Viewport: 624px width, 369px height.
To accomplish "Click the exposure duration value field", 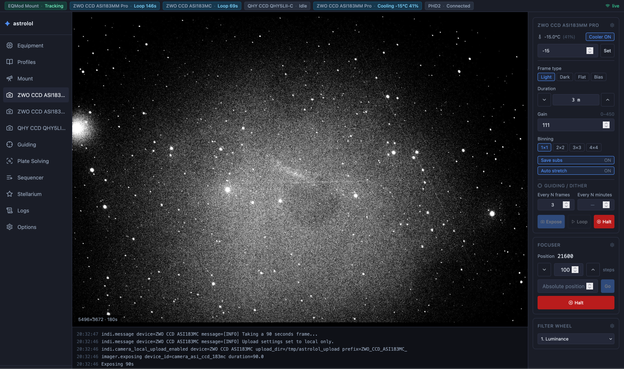I will tap(576, 100).
